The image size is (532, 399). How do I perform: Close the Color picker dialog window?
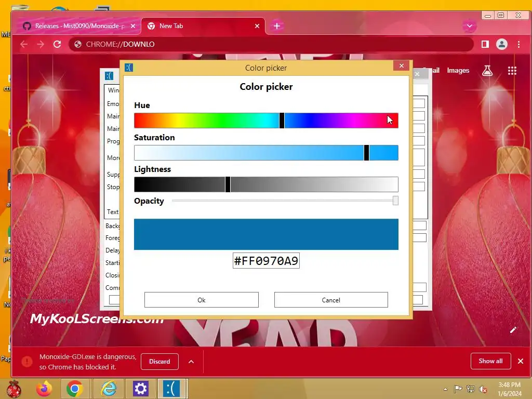(402, 66)
